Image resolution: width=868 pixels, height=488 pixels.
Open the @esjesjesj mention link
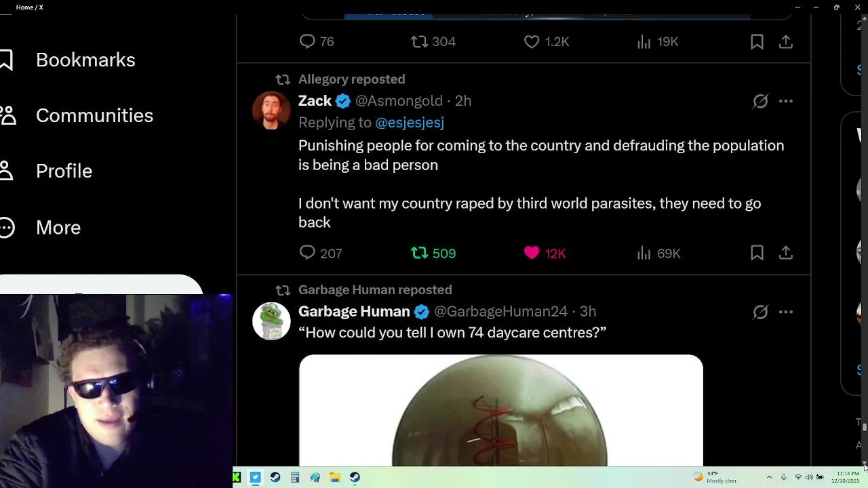click(409, 123)
